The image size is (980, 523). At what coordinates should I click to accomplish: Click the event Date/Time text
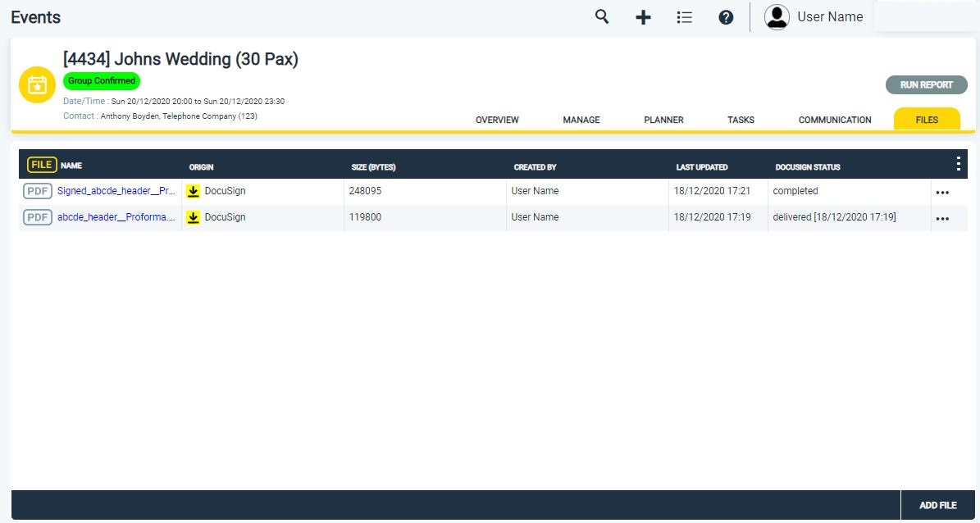click(x=174, y=101)
